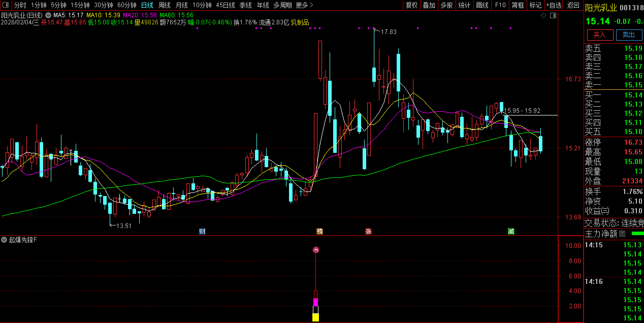Toggle 复权 price adjustment
Screen dimensions: 644x323
(411, 5)
